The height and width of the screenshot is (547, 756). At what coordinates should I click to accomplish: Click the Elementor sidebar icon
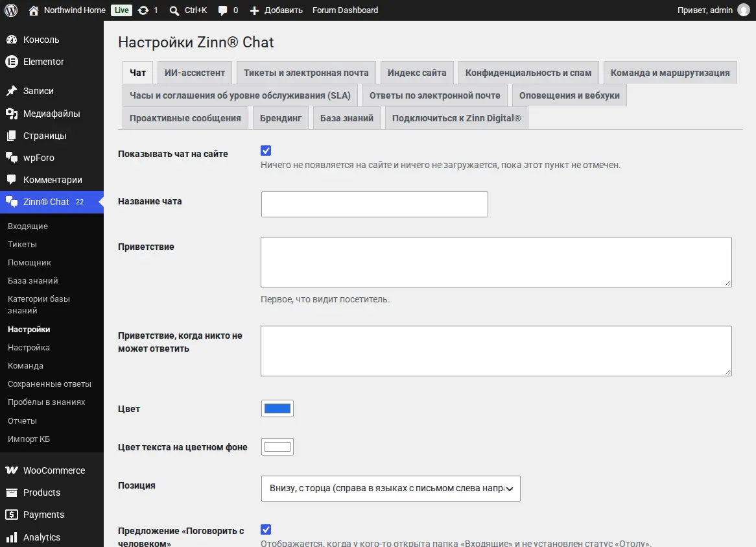(12, 62)
